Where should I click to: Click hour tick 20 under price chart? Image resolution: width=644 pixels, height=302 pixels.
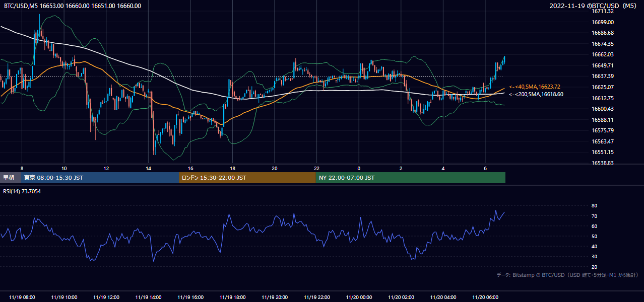point(275,168)
